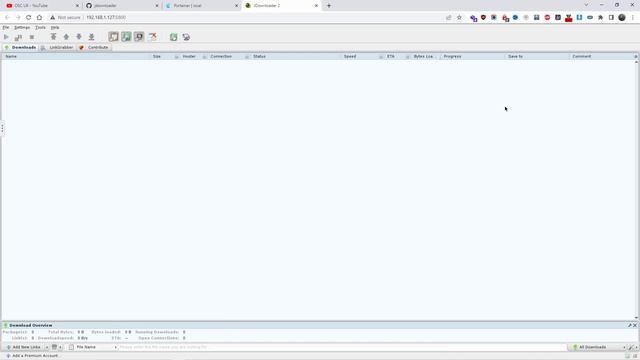Sort list by Size column header
640x360 pixels.
(x=157, y=56)
